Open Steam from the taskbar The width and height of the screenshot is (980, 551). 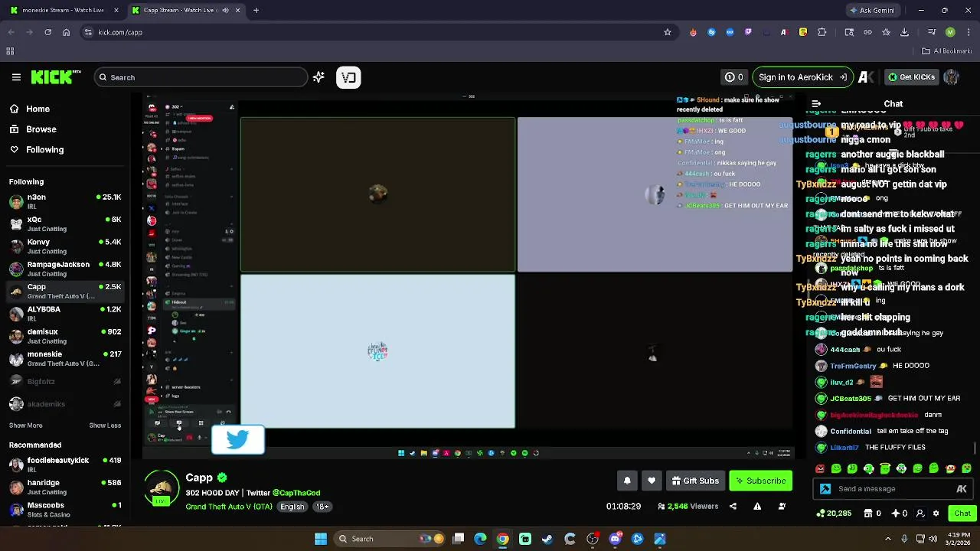(x=547, y=539)
